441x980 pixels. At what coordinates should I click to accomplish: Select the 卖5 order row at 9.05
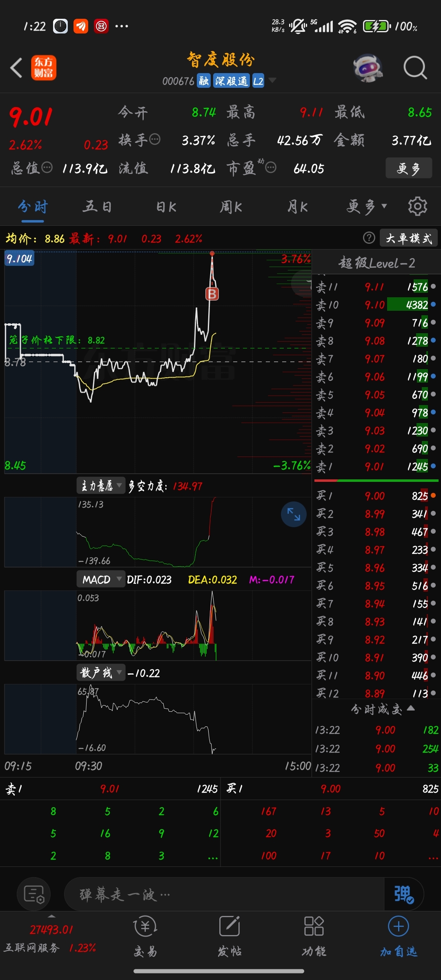click(x=376, y=394)
